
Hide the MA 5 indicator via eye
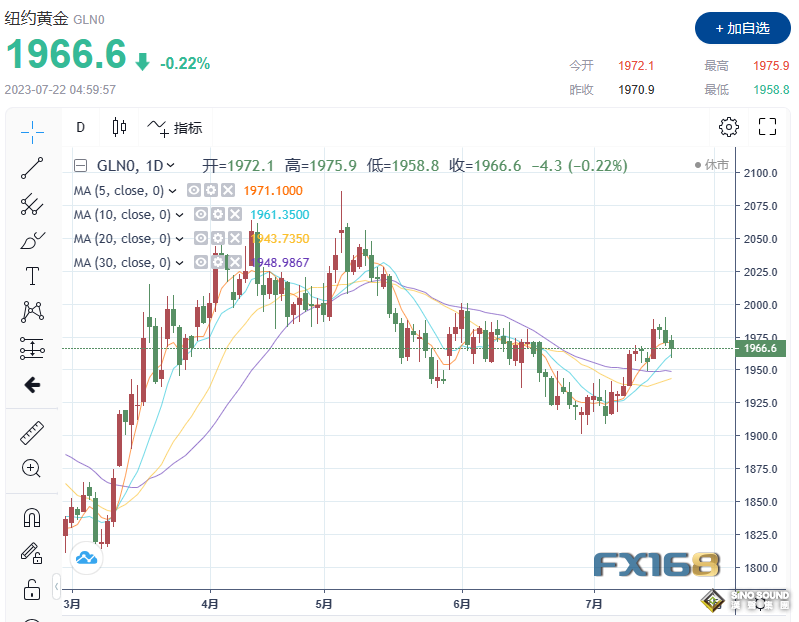[194, 191]
